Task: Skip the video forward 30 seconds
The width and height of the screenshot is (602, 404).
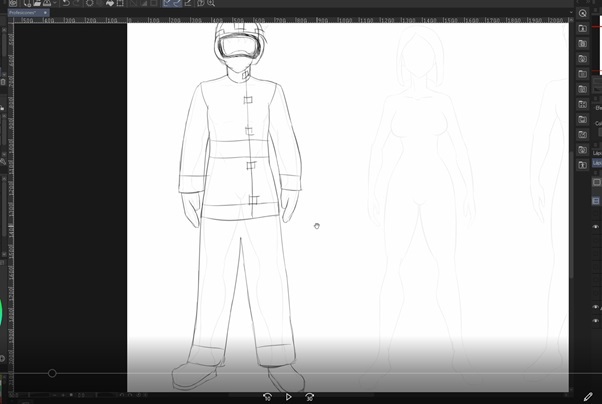Action: pyautogui.click(x=310, y=397)
